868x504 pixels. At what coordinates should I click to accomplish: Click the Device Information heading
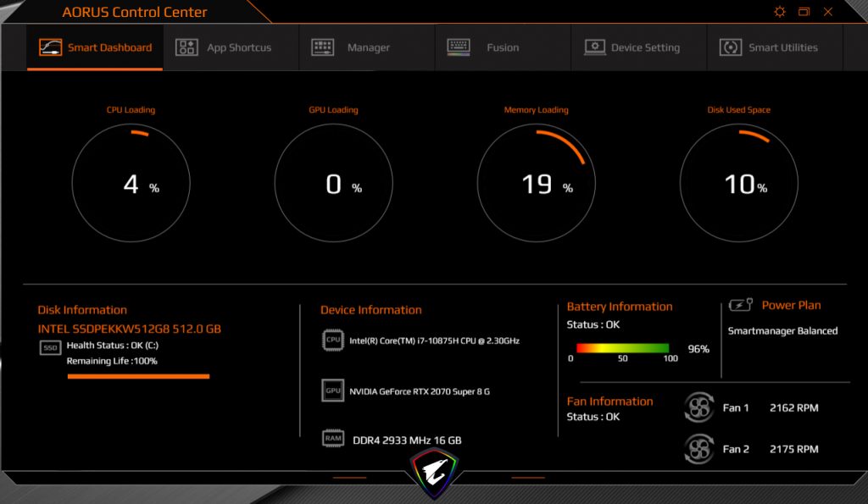[x=371, y=310]
